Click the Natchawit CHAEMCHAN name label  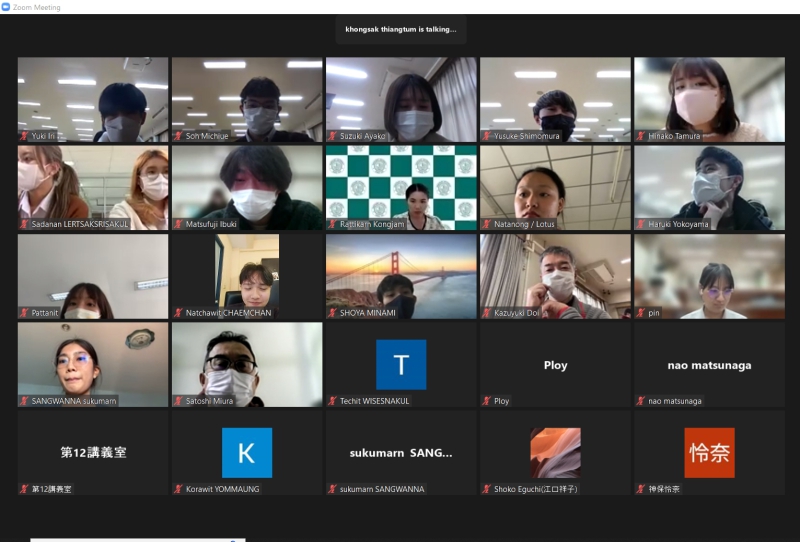point(228,313)
